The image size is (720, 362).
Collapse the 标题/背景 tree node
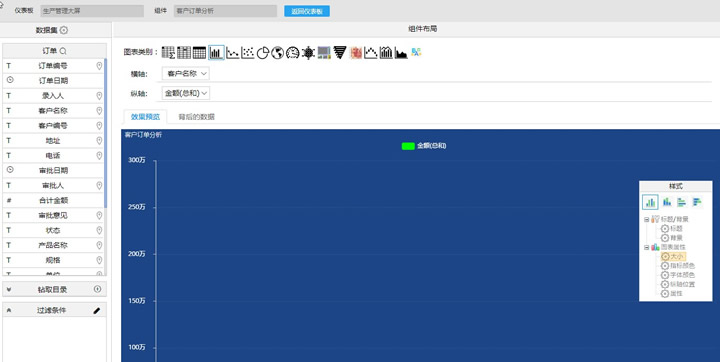click(647, 220)
